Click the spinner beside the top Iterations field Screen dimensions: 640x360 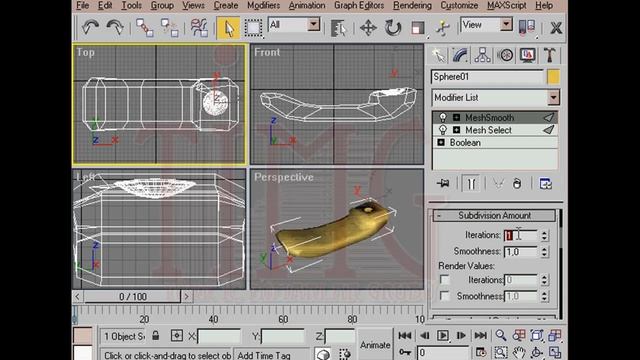pos(544,235)
